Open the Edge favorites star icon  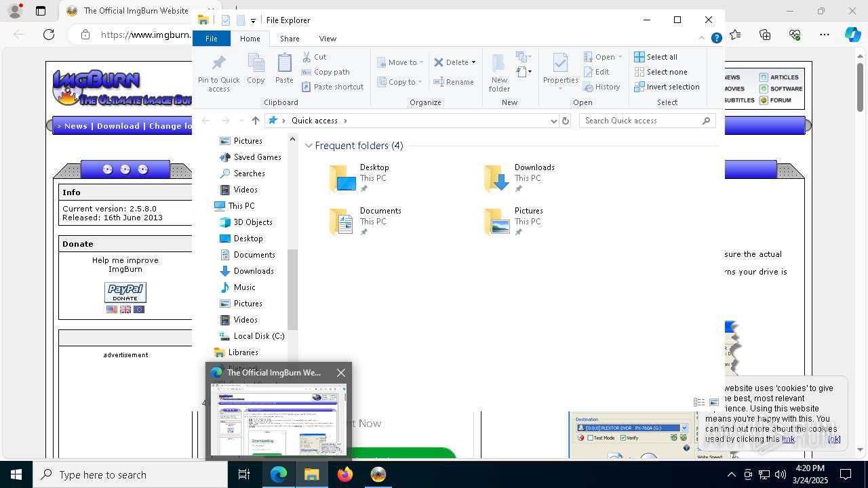pyautogui.click(x=735, y=35)
